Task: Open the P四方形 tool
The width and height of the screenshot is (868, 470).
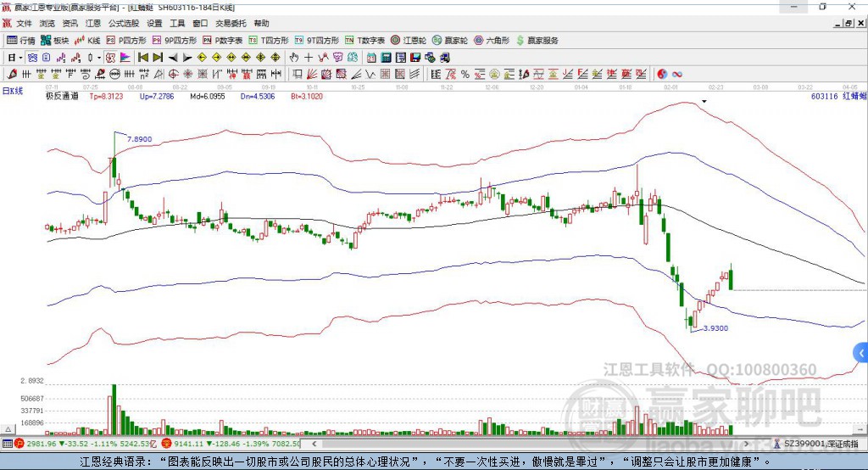Action: pyautogui.click(x=125, y=41)
